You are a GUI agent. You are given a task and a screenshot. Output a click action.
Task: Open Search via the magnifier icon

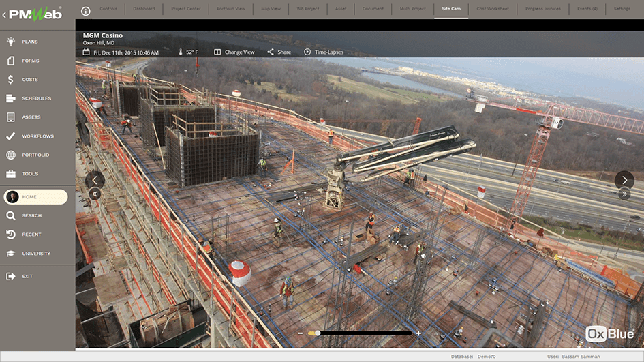11,215
